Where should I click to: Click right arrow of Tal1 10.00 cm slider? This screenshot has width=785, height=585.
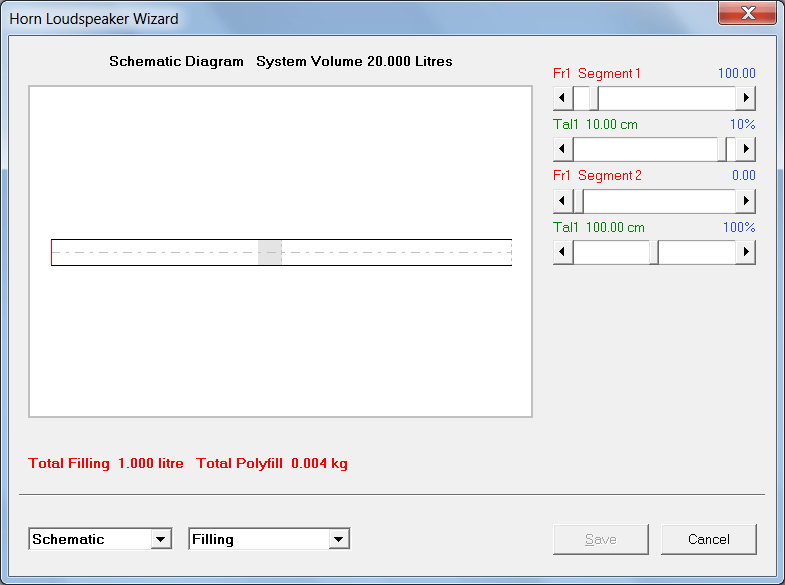[x=745, y=149]
